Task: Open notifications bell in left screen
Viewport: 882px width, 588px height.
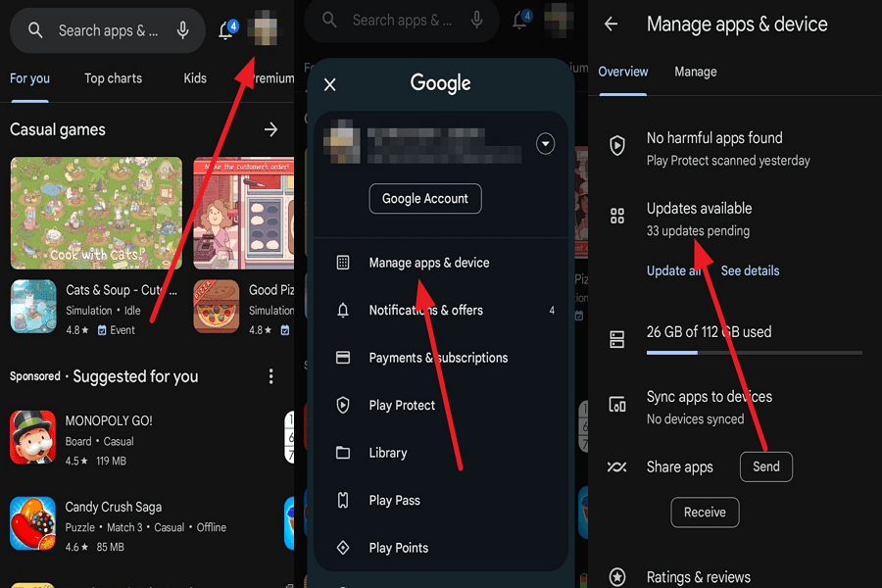Action: point(227,29)
